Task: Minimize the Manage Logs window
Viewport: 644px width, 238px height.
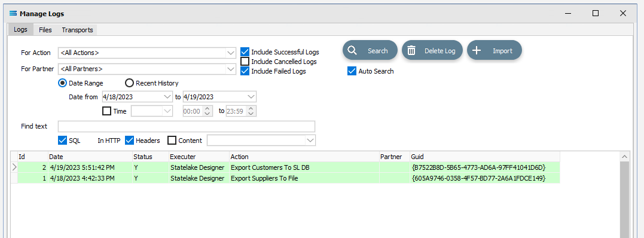Action: coord(568,13)
